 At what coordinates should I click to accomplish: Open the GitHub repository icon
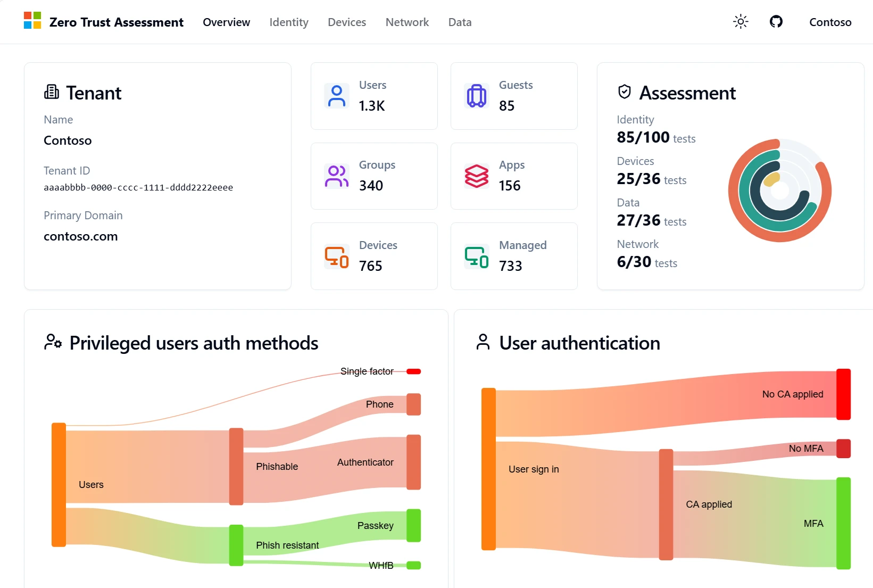776,21
